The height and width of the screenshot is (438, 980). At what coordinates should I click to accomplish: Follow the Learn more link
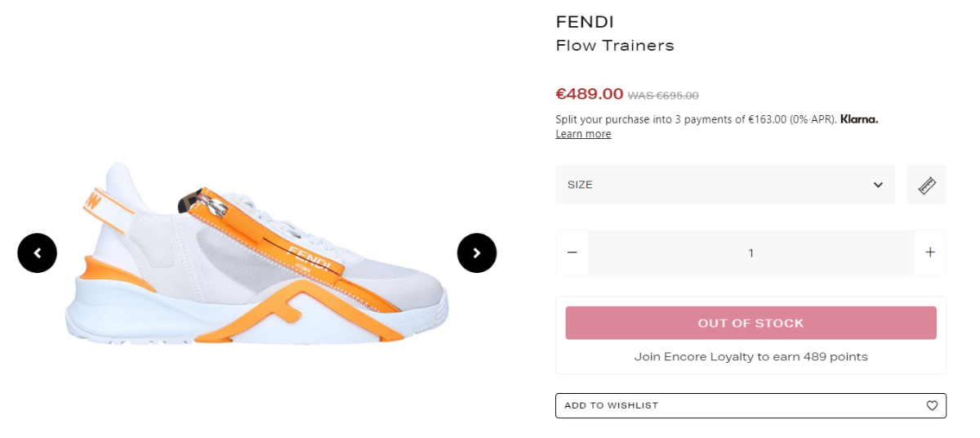(583, 134)
